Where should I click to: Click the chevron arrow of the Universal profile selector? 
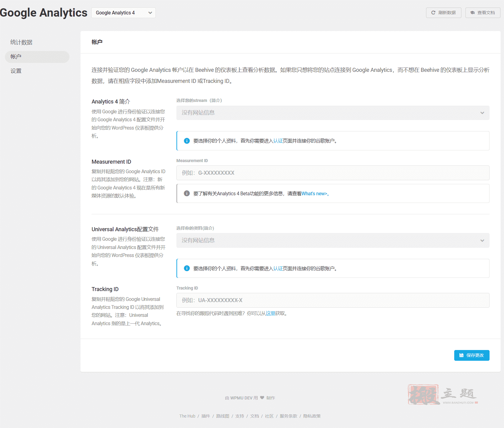[x=482, y=240]
